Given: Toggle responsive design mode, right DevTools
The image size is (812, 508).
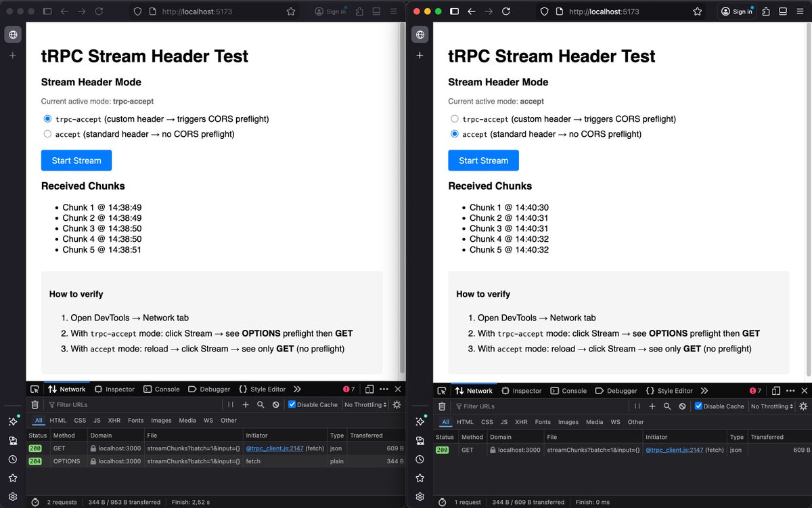Looking at the screenshot, I should click(x=776, y=391).
